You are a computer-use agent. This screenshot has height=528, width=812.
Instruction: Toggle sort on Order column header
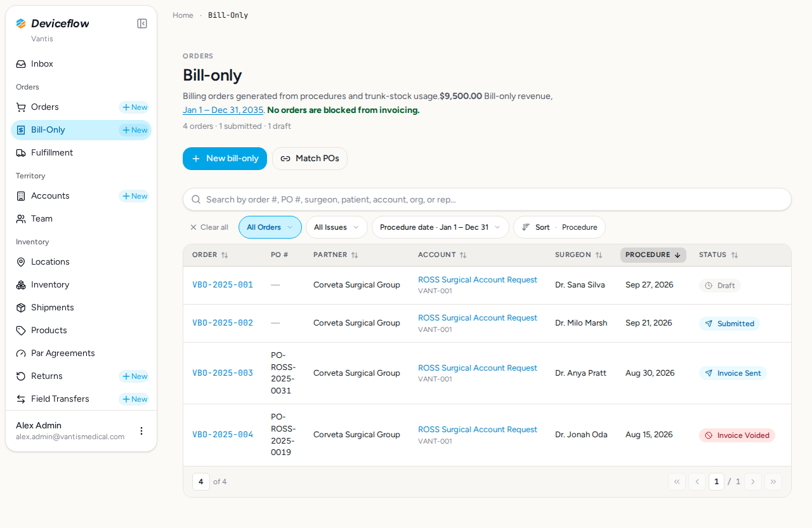[x=210, y=255]
